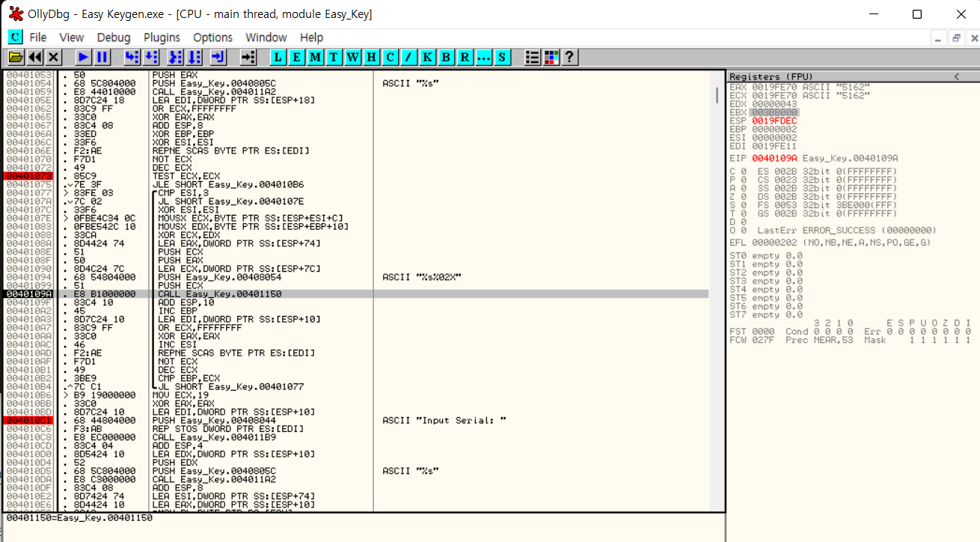Select the breakpoint address 004010C1
This screenshot has width=980, height=542.
click(x=29, y=420)
